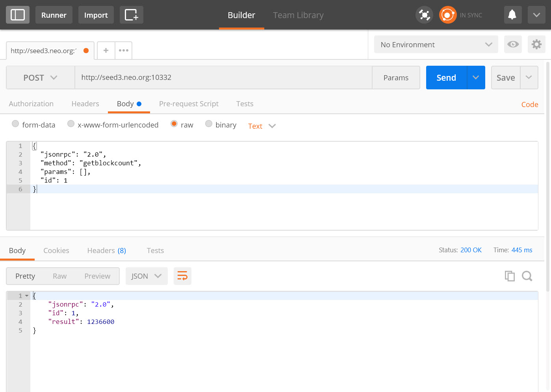This screenshot has width=551, height=392.
Task: Select the binary body radio option
Action: (209, 124)
